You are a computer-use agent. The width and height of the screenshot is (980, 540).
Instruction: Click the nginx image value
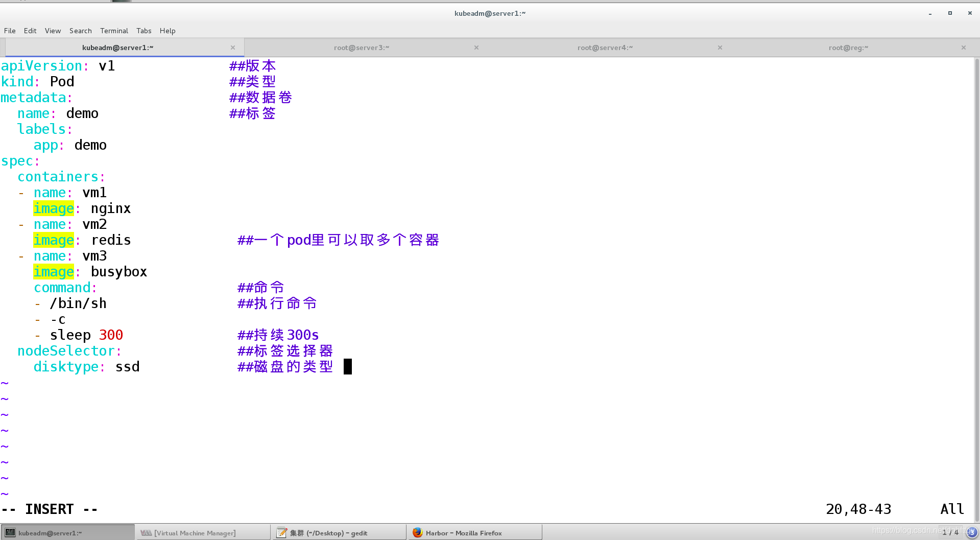tap(111, 208)
